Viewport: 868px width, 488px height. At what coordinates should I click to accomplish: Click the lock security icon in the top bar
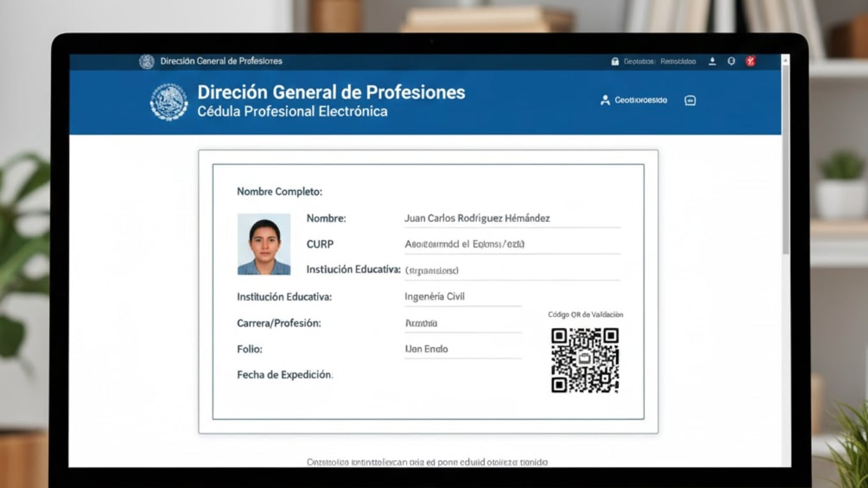pos(614,61)
